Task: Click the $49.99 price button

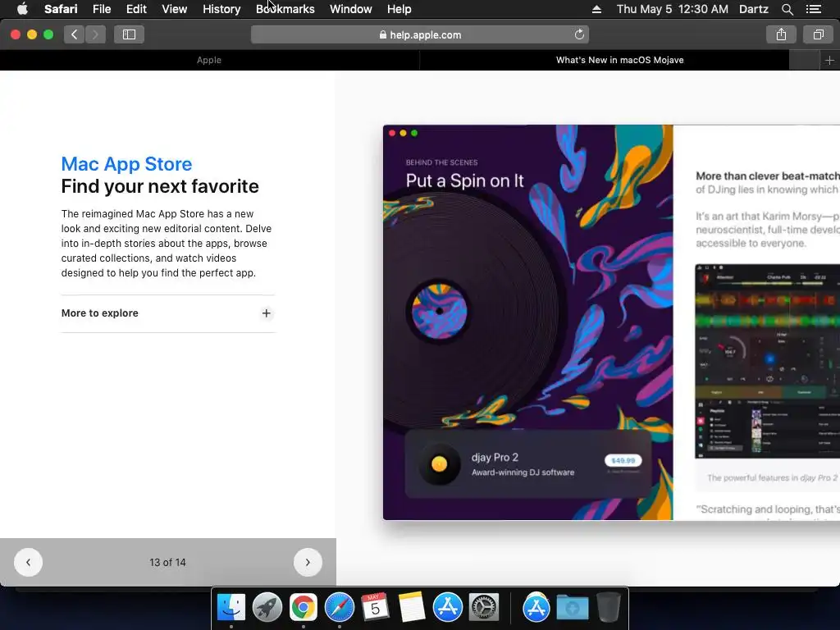Action: point(623,461)
